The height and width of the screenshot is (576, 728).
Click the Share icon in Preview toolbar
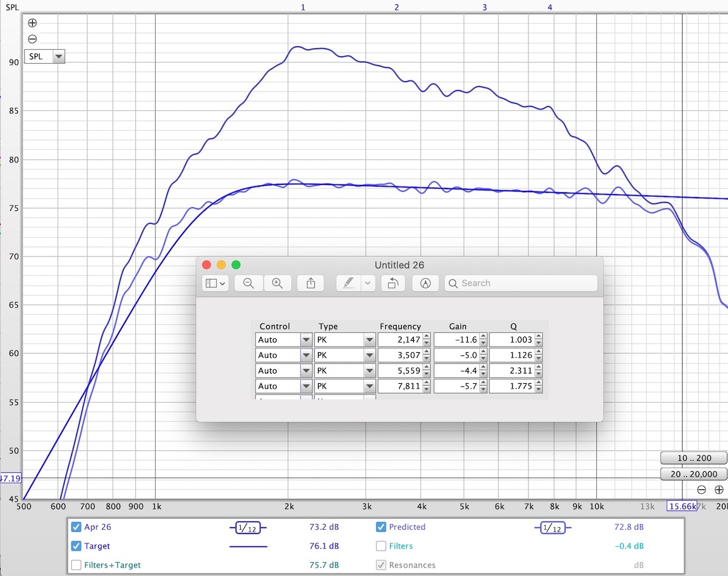(311, 283)
